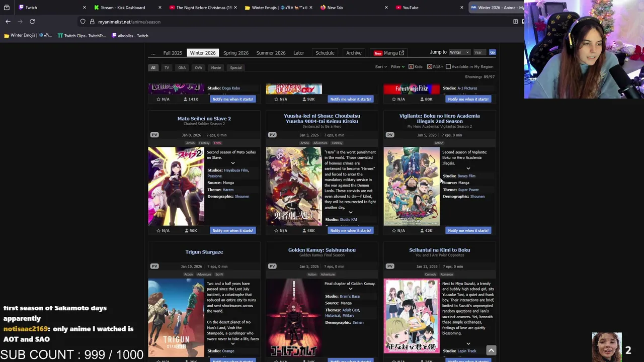The height and width of the screenshot is (362, 644).
Task: Click the PV video badge on Golden Kamuy
Action: [272, 266]
